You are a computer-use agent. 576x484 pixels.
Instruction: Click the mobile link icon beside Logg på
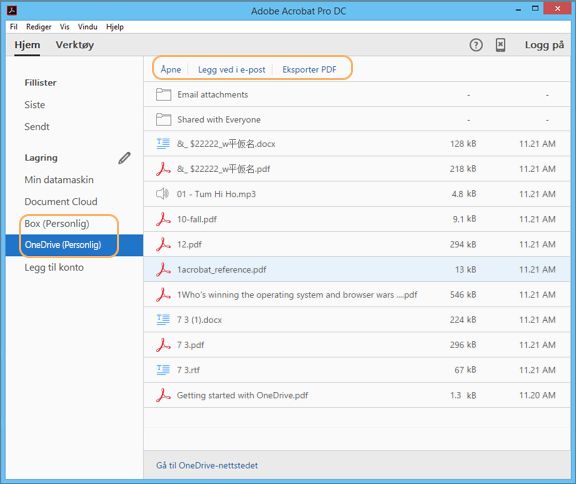pos(500,45)
